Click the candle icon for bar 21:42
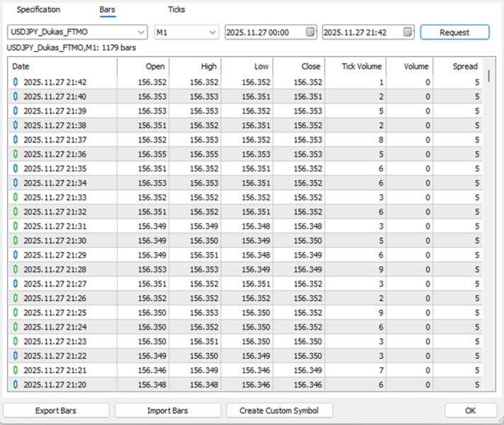Screen dimensions: 504x425 16,82
